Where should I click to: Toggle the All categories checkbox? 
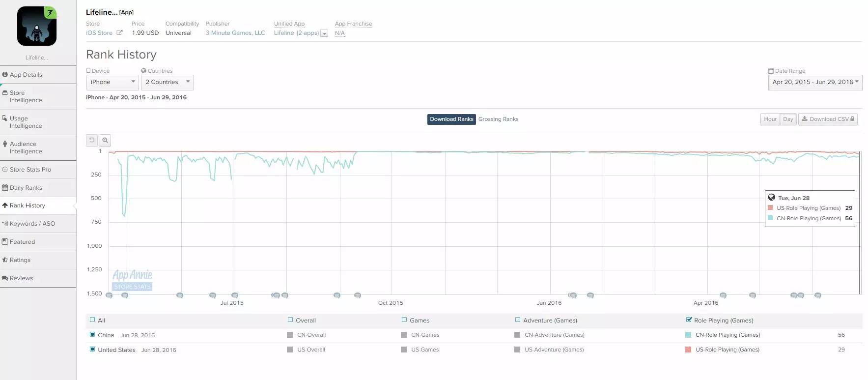tap(92, 320)
